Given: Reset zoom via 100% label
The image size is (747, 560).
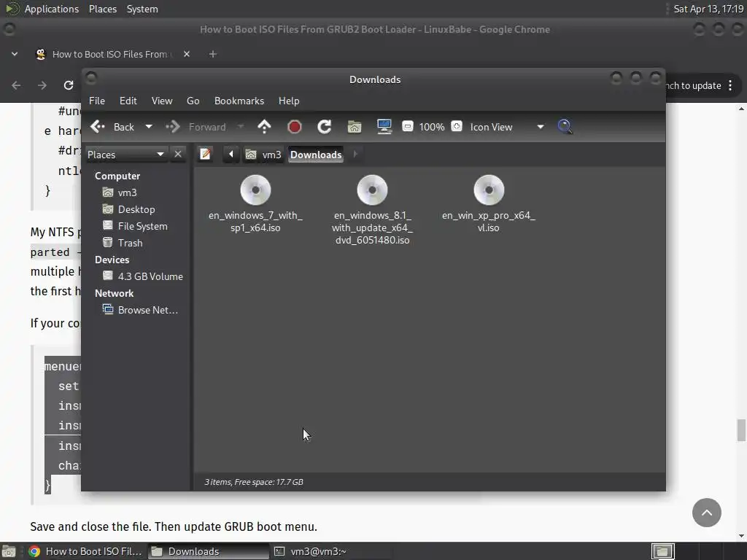Looking at the screenshot, I should (x=432, y=127).
